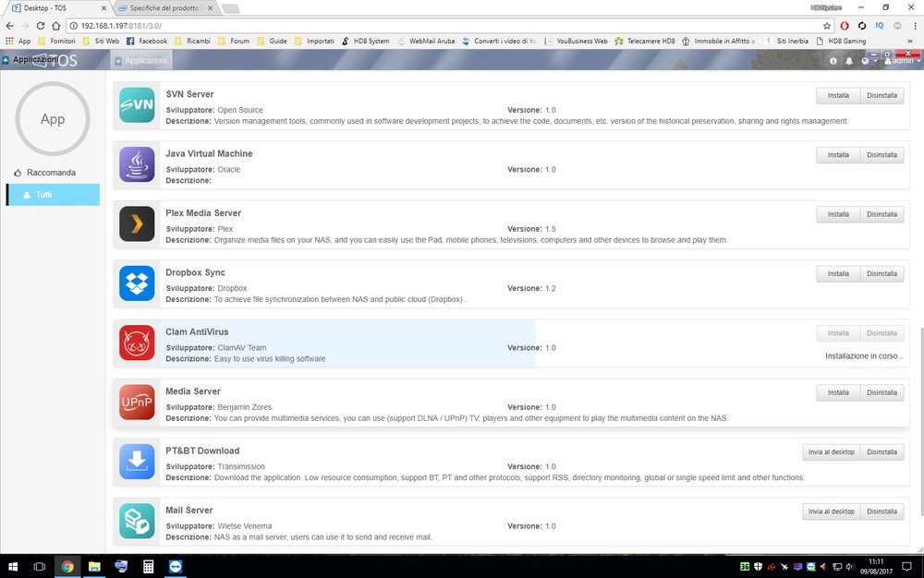
Task: Click Invia al desktop for Mail Server
Action: (x=831, y=512)
